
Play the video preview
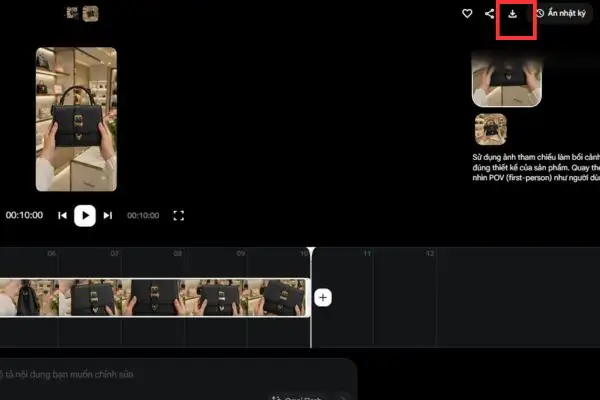(x=85, y=216)
